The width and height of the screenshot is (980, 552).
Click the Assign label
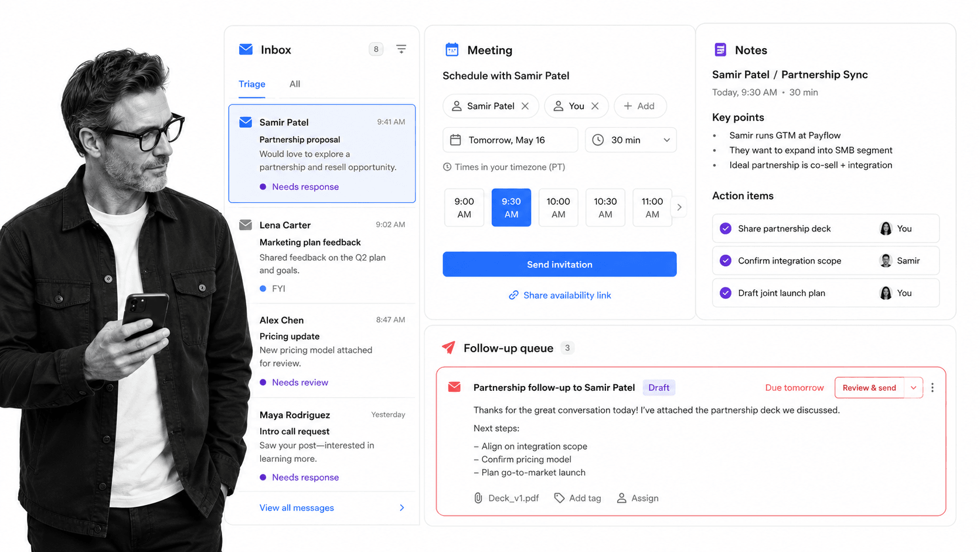(645, 498)
